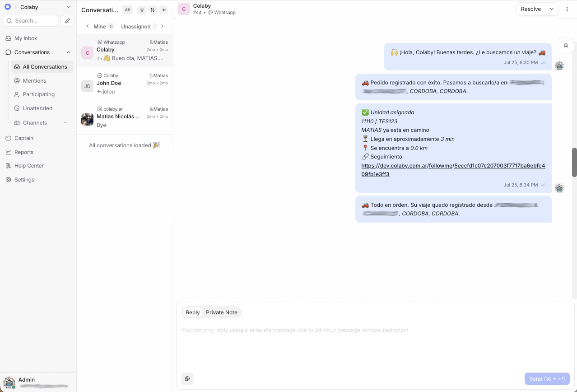Click the chat messages scrollbar thumb
The width and height of the screenshot is (577, 392).
574,162
